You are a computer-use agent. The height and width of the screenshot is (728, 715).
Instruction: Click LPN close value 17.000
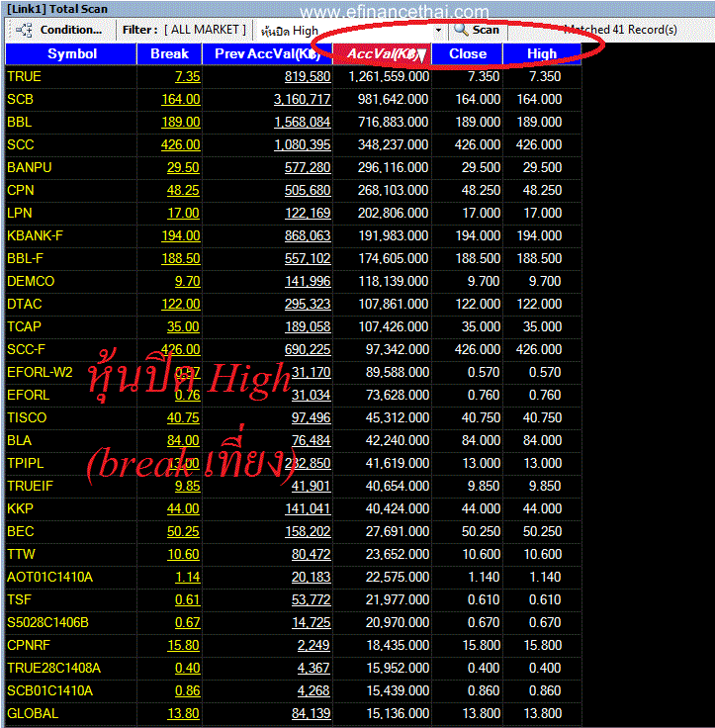[x=482, y=213]
